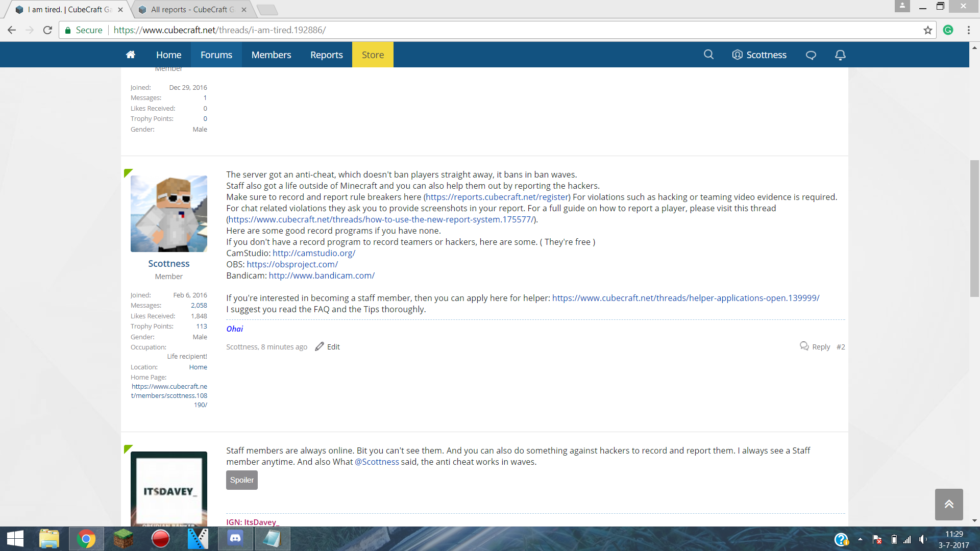The width and height of the screenshot is (980, 551).
Task: Open Reports navigation item
Action: pyautogui.click(x=327, y=55)
